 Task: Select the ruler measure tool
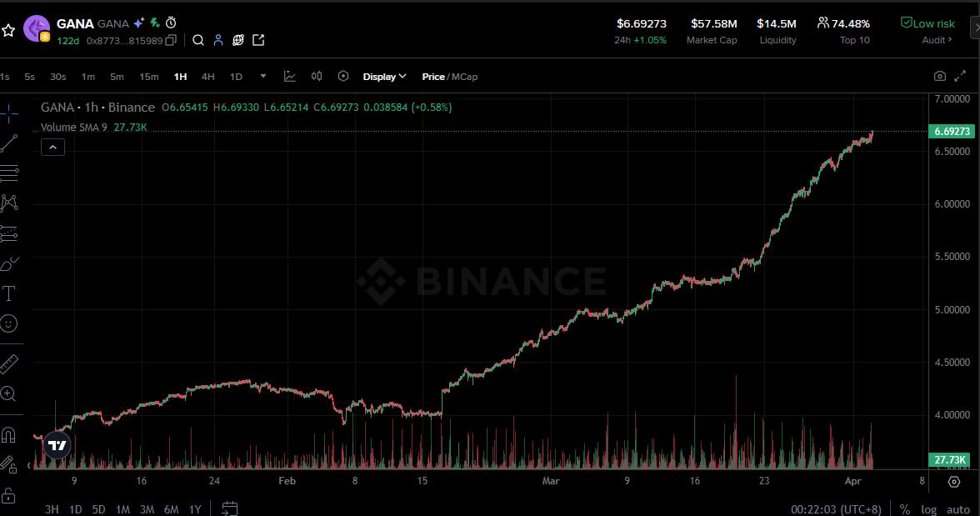[8, 364]
